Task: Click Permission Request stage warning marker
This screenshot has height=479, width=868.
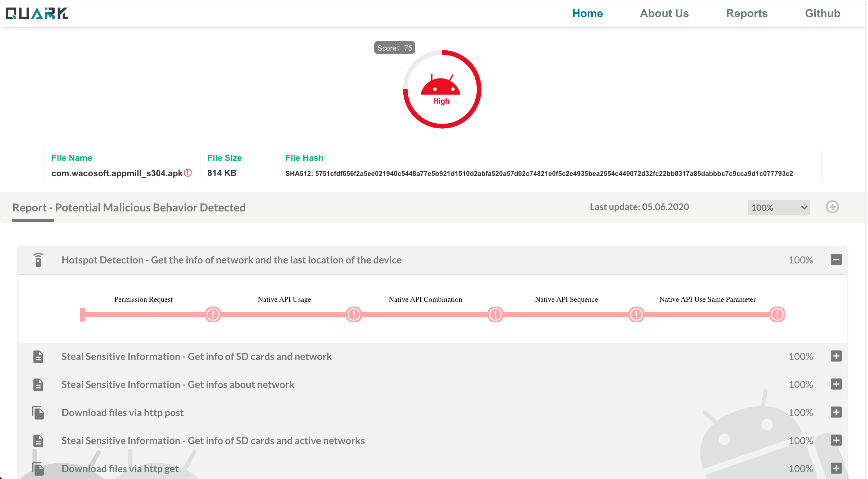Action: 213,314
